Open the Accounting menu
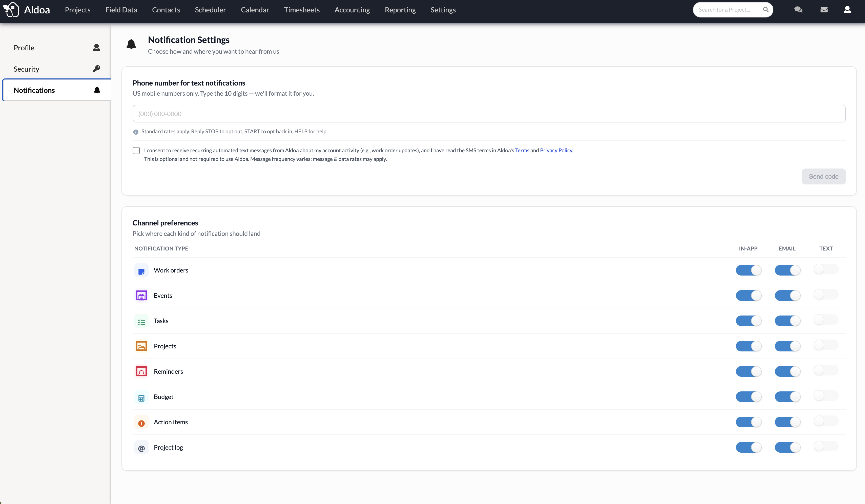The width and height of the screenshot is (865, 504). [352, 10]
